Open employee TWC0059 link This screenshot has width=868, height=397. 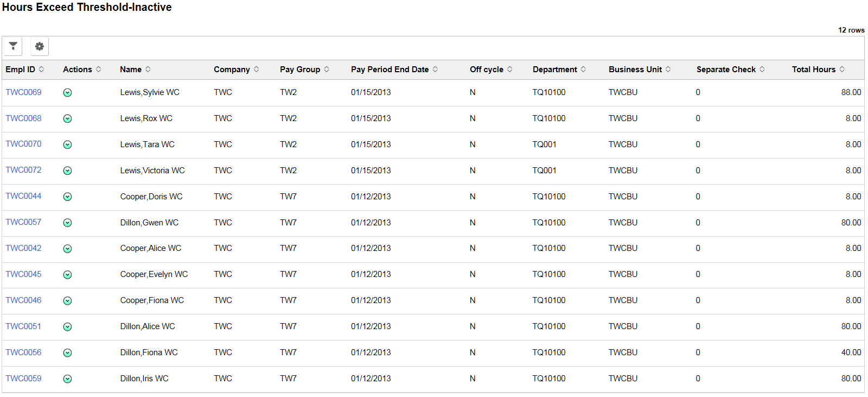tap(23, 379)
